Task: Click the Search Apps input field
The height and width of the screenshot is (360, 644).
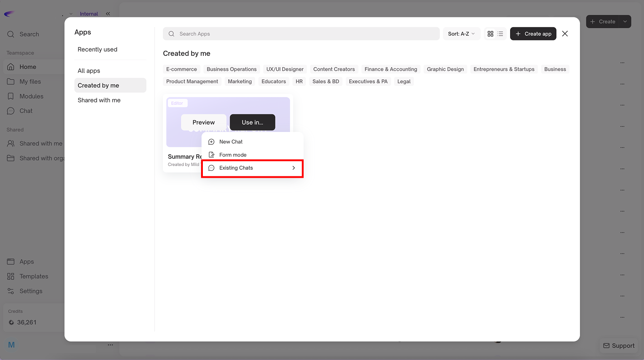Action: pos(301,34)
